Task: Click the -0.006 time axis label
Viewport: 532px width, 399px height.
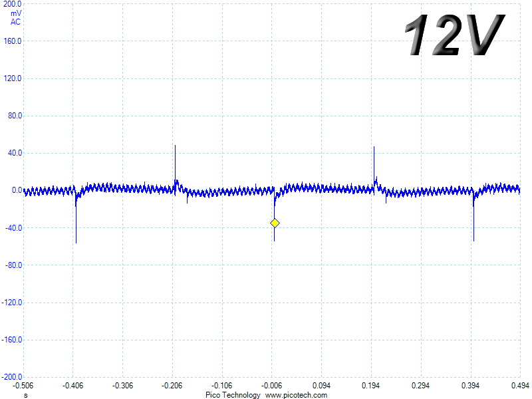Action: (x=272, y=386)
